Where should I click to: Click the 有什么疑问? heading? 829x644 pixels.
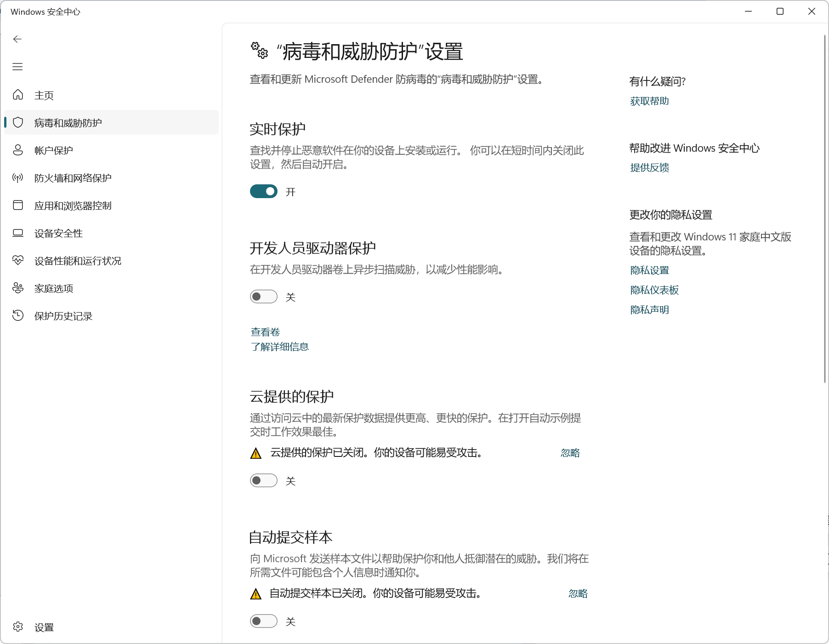(x=657, y=81)
